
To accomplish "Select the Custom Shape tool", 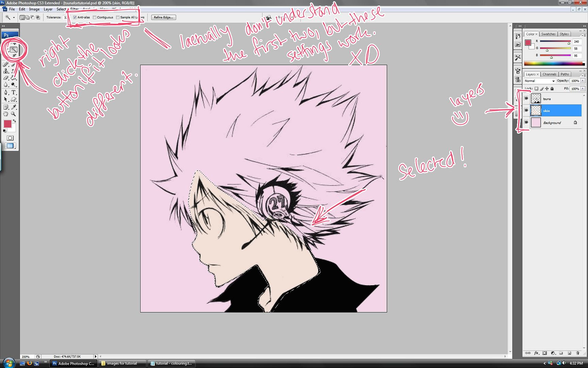I will pos(14,99).
